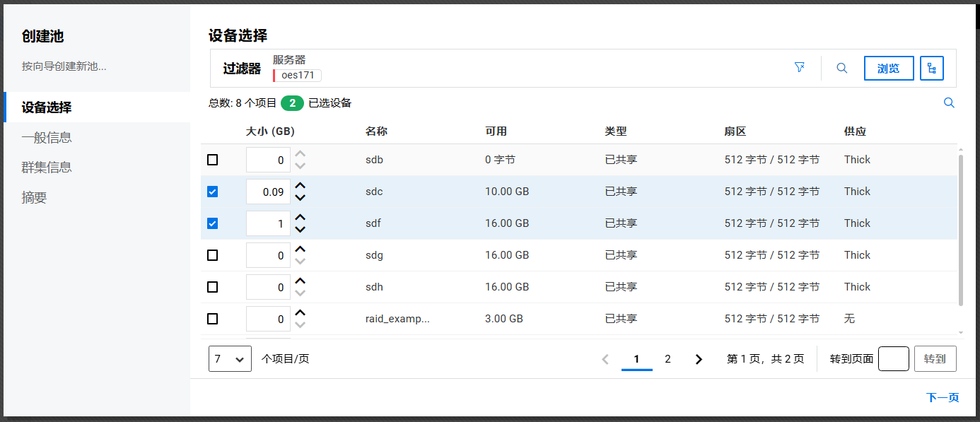Click the filter funnel icon
980x422 pixels.
(x=800, y=68)
